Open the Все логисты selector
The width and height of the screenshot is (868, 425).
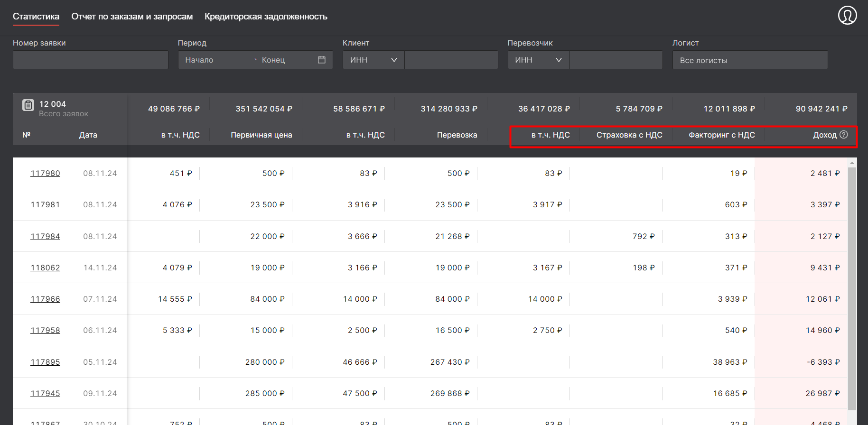[x=750, y=60]
